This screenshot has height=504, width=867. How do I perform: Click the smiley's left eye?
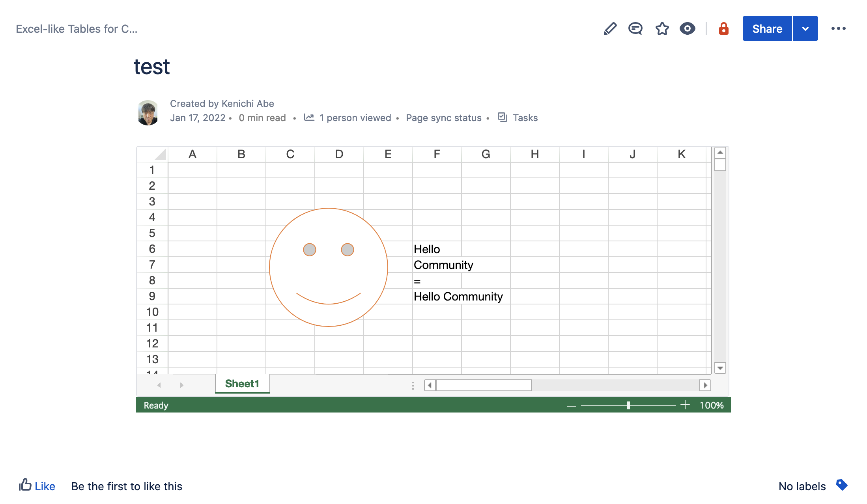point(310,250)
